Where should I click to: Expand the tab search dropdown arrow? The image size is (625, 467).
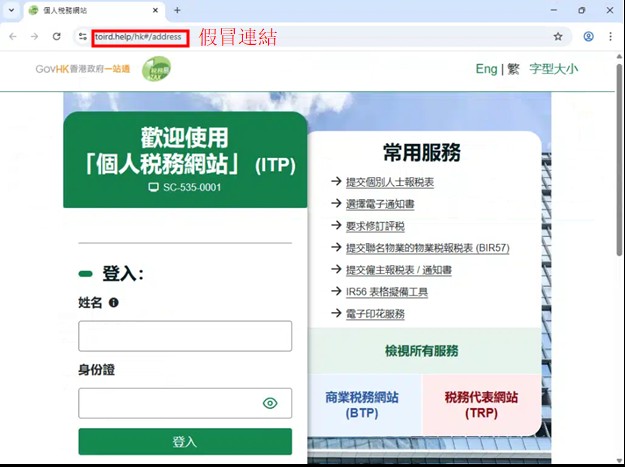click(x=12, y=10)
